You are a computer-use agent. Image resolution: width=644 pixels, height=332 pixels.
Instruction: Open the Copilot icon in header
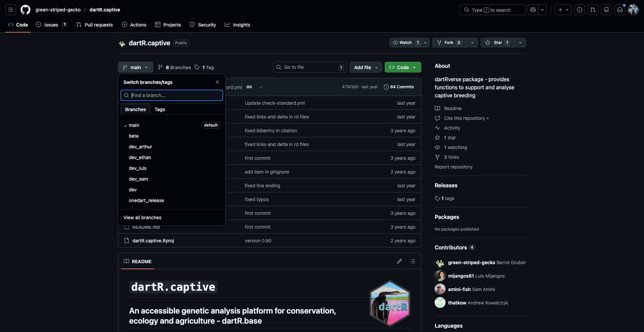coord(533,10)
